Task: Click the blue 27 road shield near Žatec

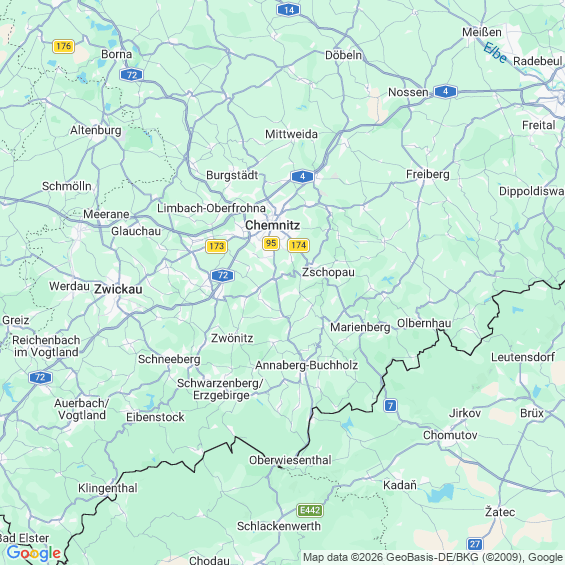Action: (x=475, y=544)
